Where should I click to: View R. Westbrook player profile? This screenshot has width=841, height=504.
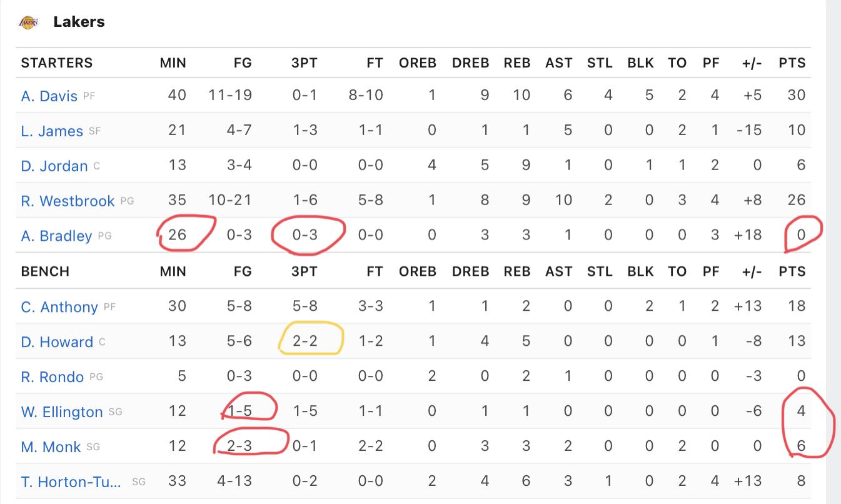tap(68, 201)
